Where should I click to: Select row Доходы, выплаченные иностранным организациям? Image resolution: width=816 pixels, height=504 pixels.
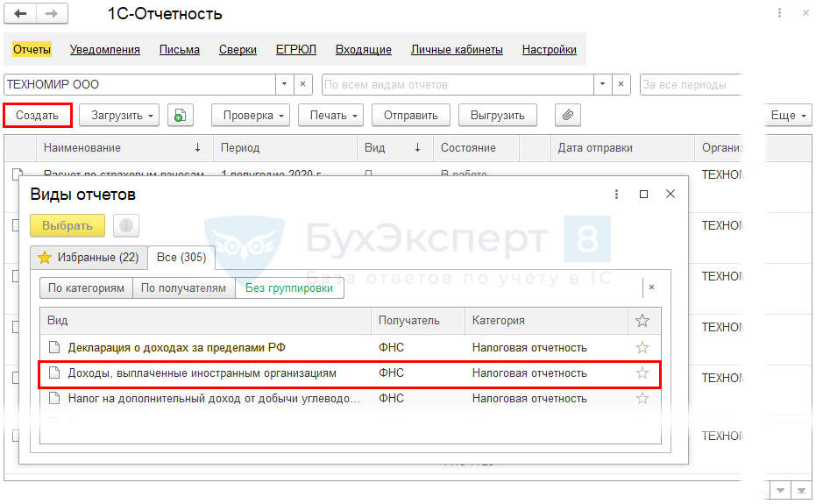tap(351, 373)
